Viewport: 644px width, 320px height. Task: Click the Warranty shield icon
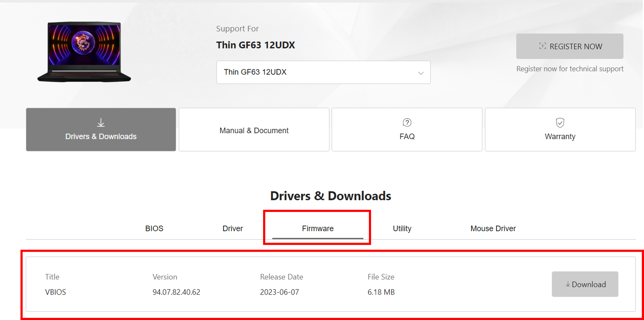coord(560,123)
